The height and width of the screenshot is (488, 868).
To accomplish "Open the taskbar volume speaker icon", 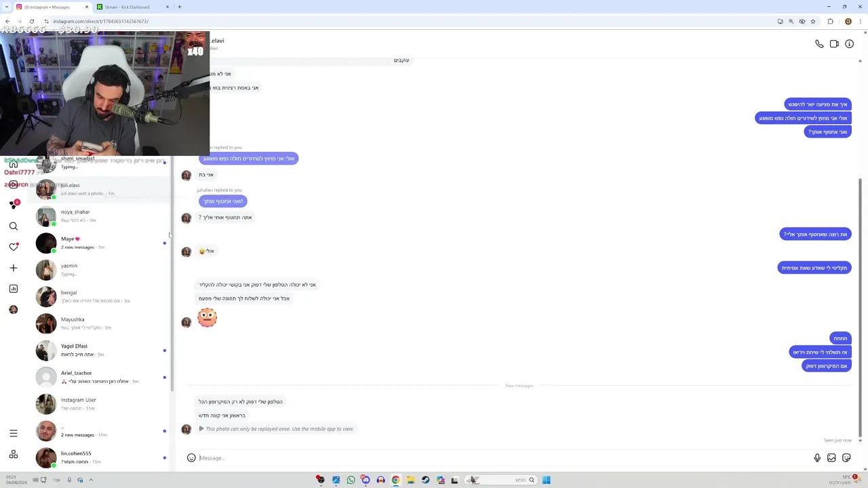I will 35,480.
